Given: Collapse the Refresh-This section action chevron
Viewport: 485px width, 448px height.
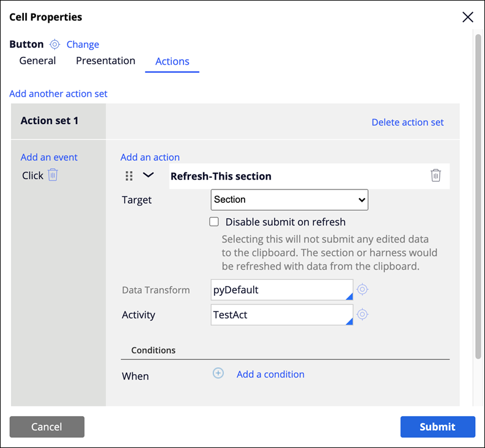Looking at the screenshot, I should (x=148, y=175).
